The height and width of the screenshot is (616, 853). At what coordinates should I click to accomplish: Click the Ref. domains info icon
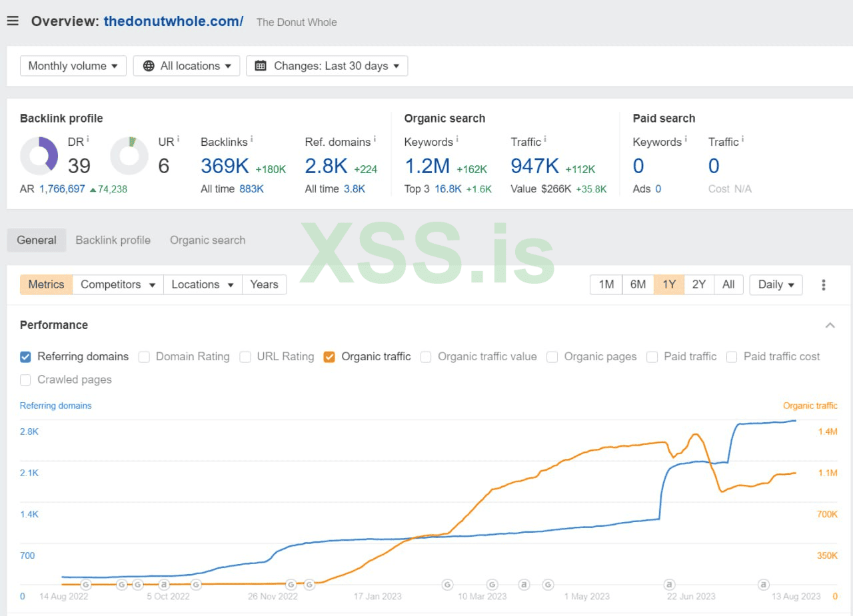tap(375, 139)
